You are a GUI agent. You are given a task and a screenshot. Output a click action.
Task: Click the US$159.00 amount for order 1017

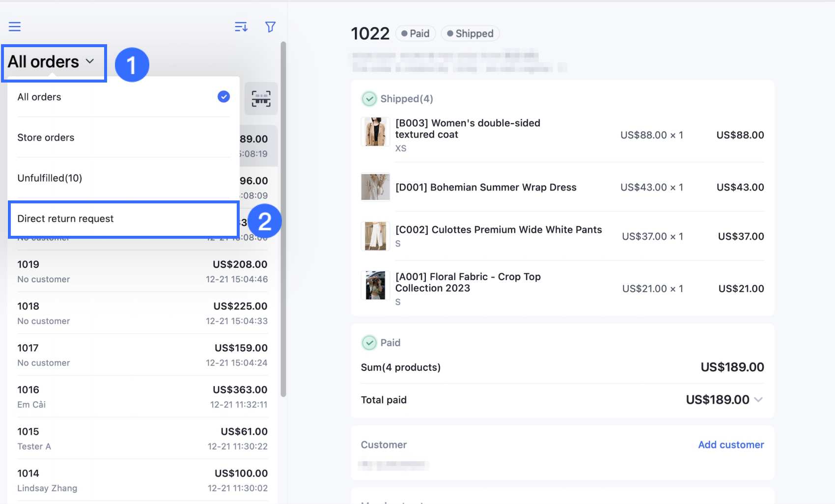(x=241, y=348)
